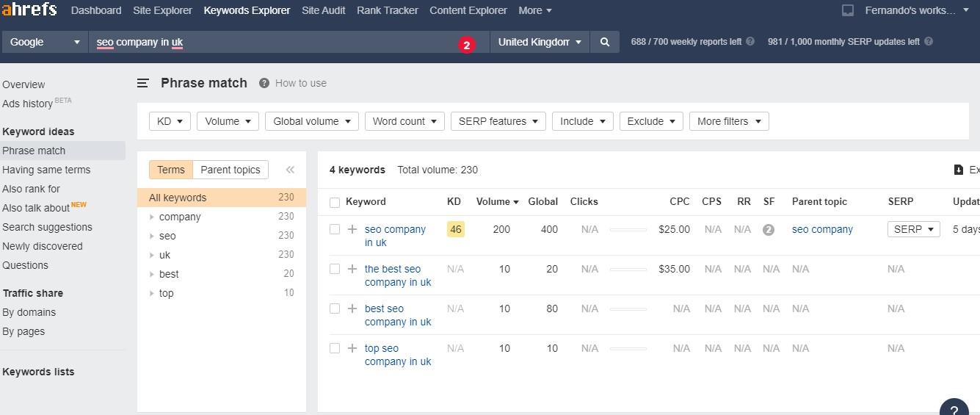Open the Google search engine dropdown
980x415 pixels.
(x=44, y=42)
